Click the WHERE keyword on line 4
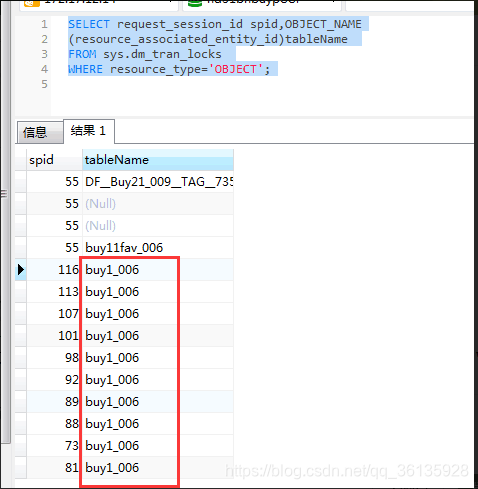The width and height of the screenshot is (478, 489). [85, 69]
